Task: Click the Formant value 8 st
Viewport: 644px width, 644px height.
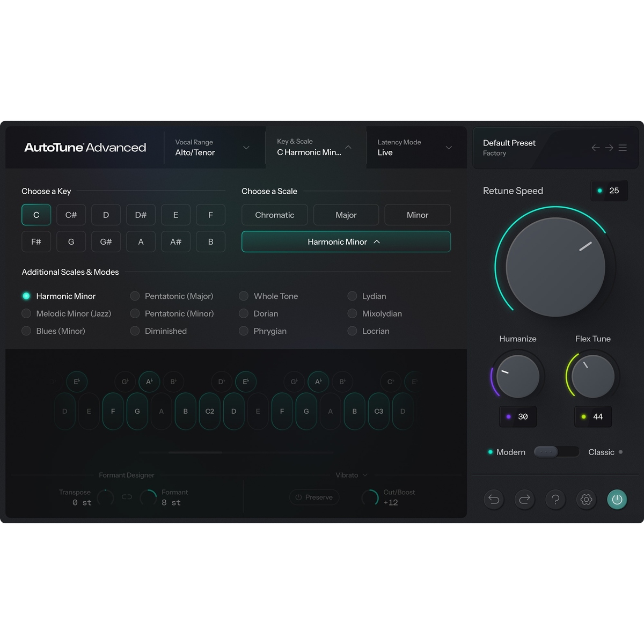Action: pyautogui.click(x=171, y=503)
